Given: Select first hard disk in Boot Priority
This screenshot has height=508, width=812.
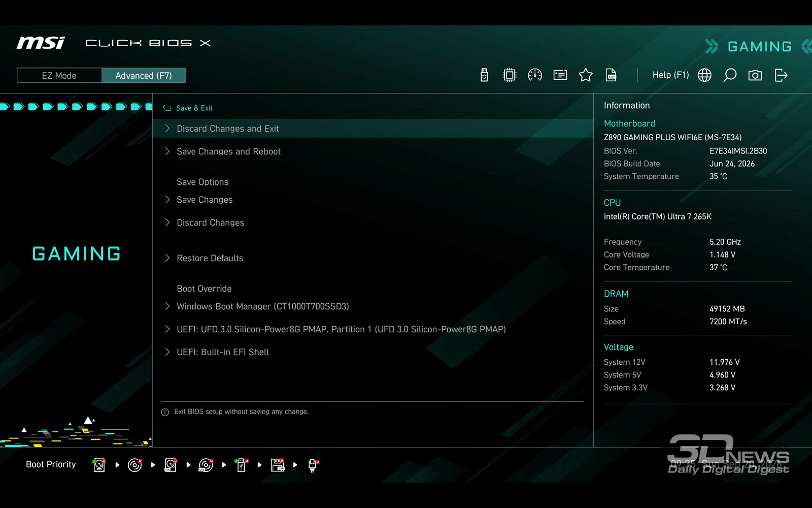Looking at the screenshot, I should [x=99, y=465].
